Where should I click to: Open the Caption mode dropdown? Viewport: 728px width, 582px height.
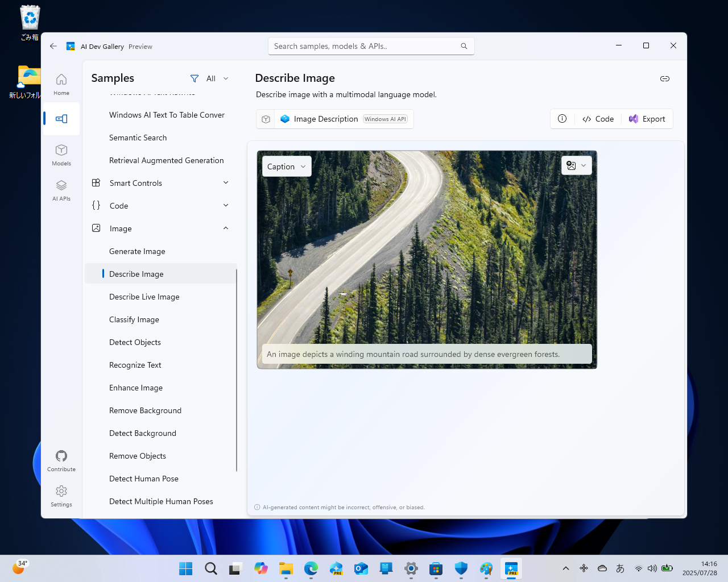(286, 166)
